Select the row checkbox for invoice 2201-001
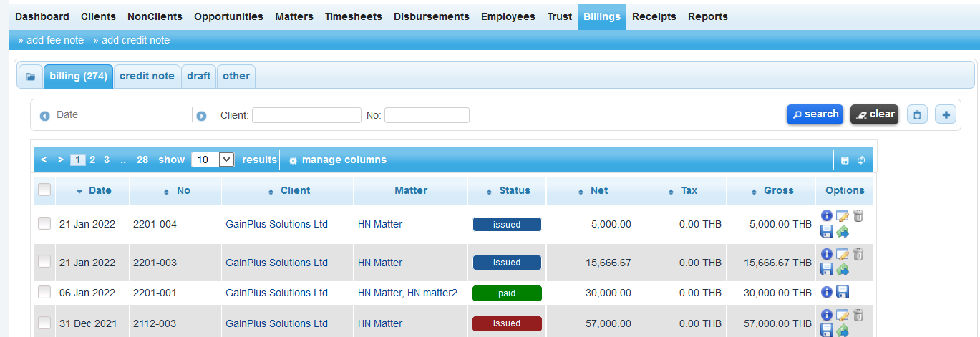The image size is (980, 337). tap(44, 292)
